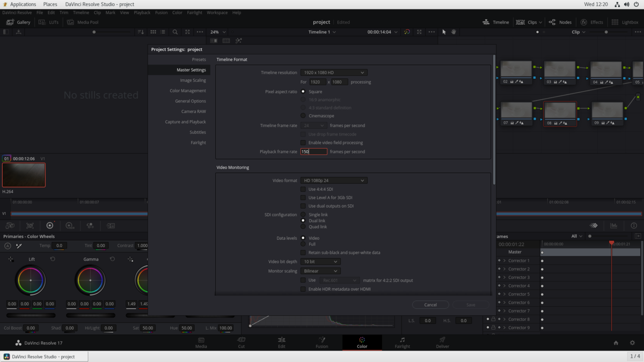
Task: Click the gallery search magnifier icon
Action: pyautogui.click(x=175, y=32)
